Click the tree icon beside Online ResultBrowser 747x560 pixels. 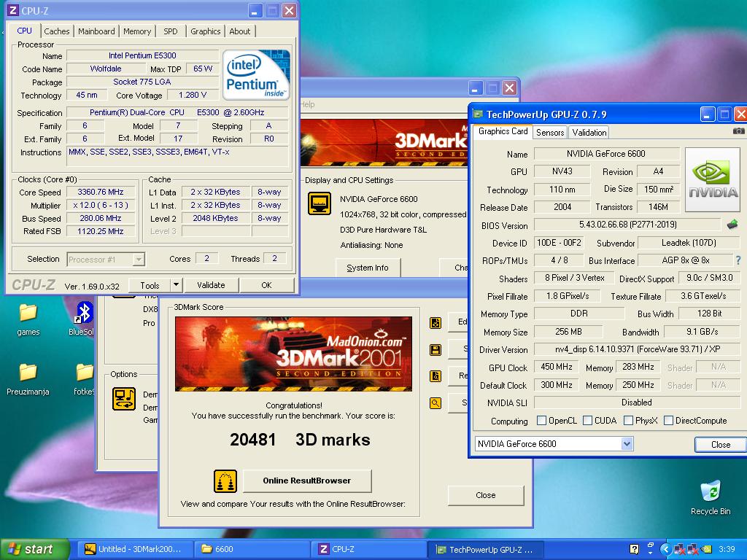(x=225, y=481)
